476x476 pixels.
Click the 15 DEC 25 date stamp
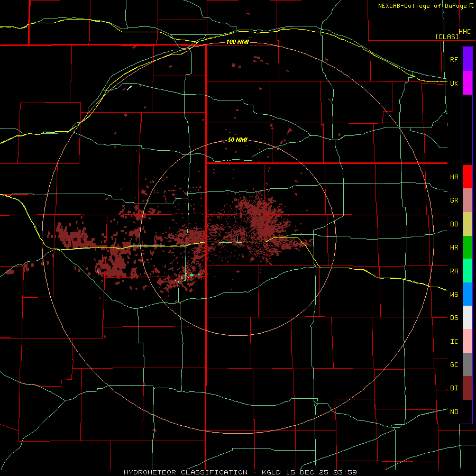click(307, 472)
